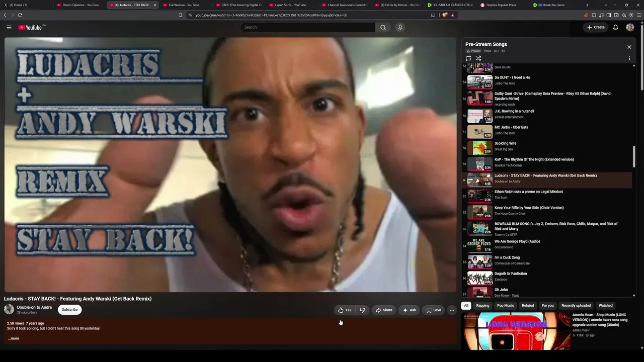Viewport: 644px width, 362px height.
Task: Click the playlist panel scrollbar thumb
Action: click(x=634, y=157)
